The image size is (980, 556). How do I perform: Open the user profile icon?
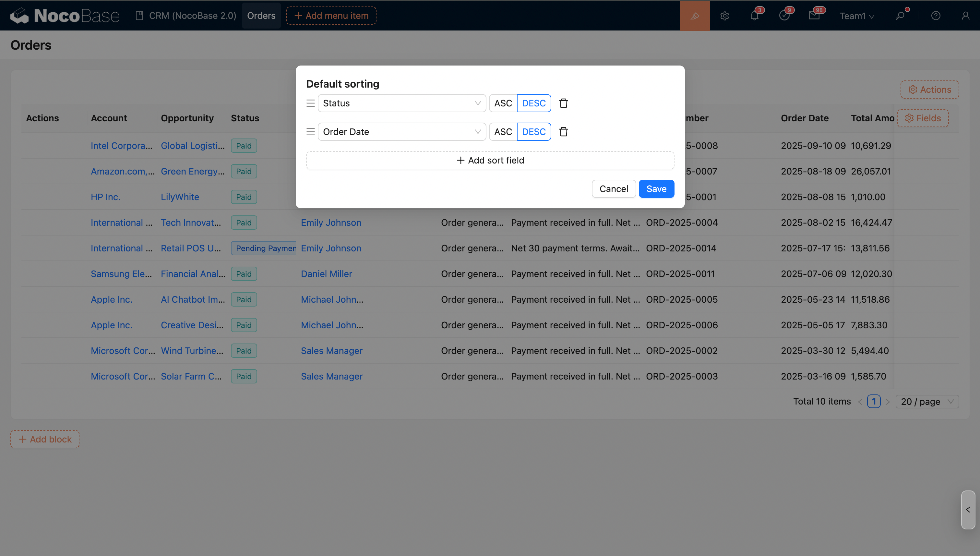pyautogui.click(x=965, y=16)
